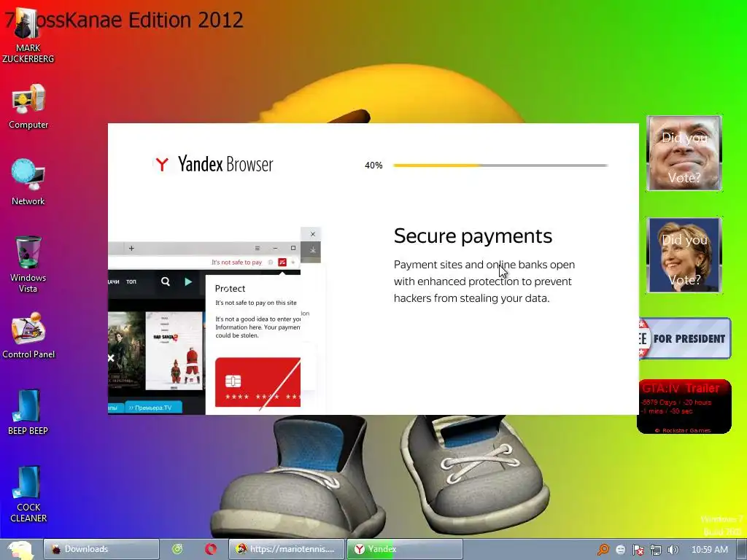Select the Network desktop icon
Image resolution: width=747 pixels, height=560 pixels.
(x=28, y=182)
